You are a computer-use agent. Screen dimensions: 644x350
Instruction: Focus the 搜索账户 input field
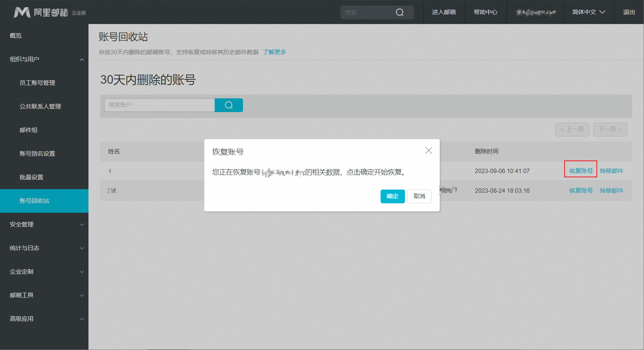(x=159, y=105)
